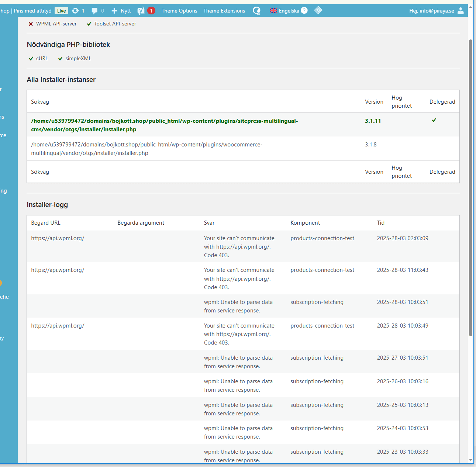This screenshot has width=476, height=467.
Task: Click products-connection-test at 11:03:43 row
Action: (322, 270)
